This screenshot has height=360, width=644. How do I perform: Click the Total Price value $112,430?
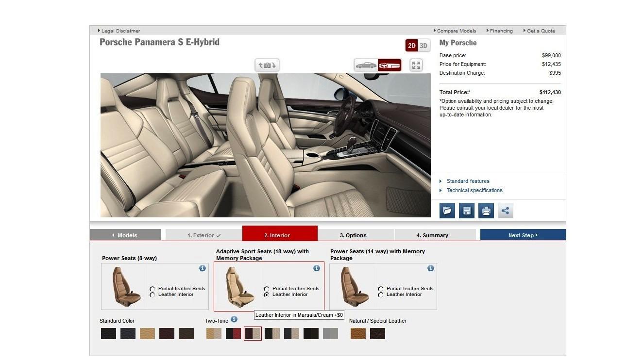click(550, 92)
